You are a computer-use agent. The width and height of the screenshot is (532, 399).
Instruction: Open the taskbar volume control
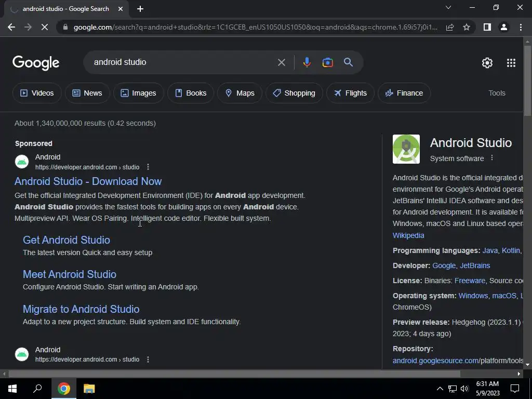point(464,389)
